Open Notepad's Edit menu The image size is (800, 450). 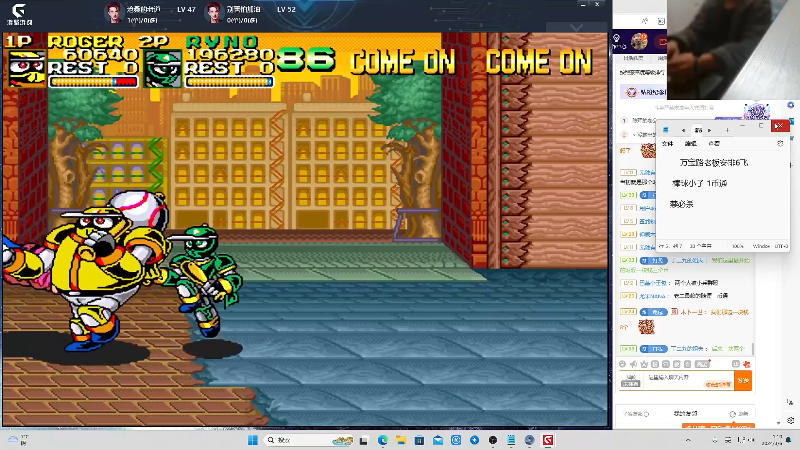tap(690, 143)
